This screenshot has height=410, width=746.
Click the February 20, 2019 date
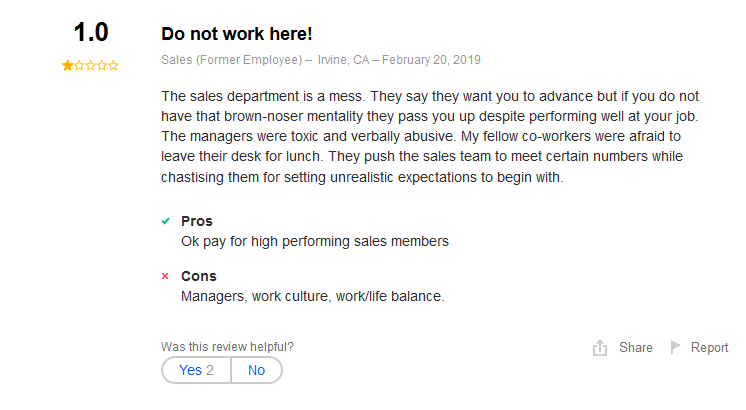pyautogui.click(x=431, y=60)
